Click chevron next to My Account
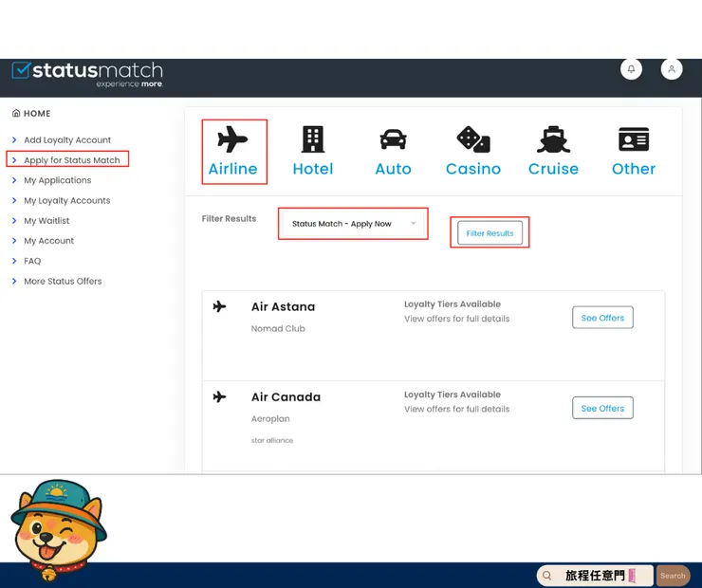702x588 pixels. 14,240
